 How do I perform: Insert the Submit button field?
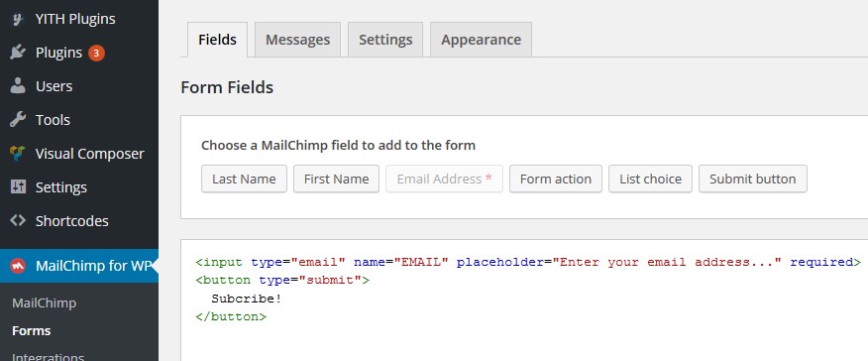coord(753,179)
